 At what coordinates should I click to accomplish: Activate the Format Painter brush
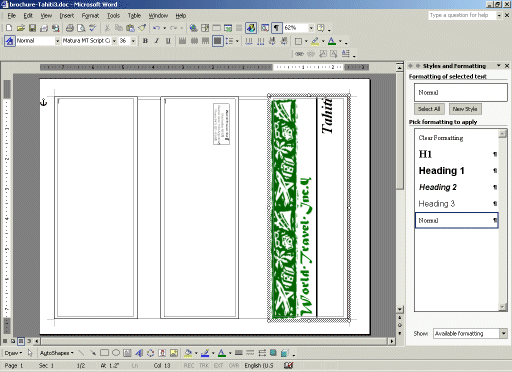(x=142, y=28)
